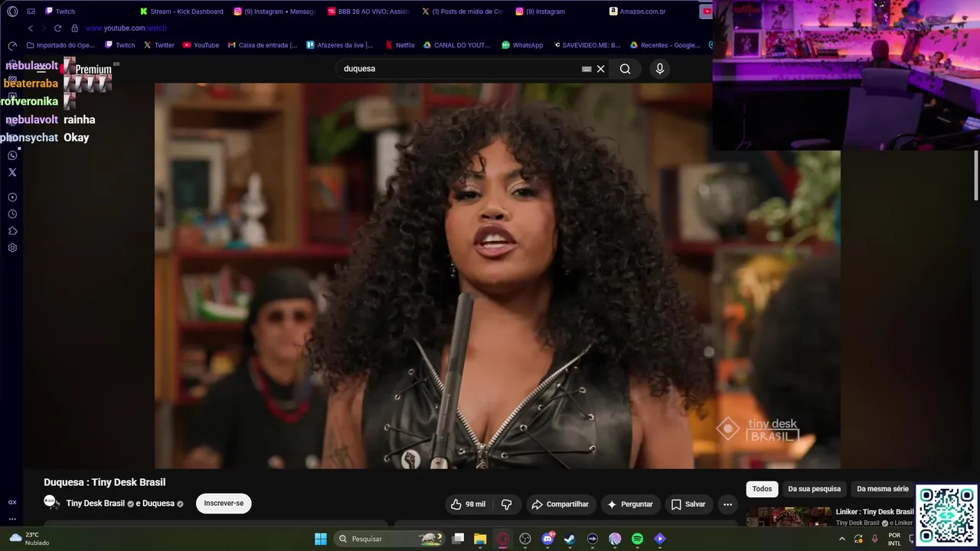Open Liniker : Tiny Desk Brasil thumbnail

click(789, 517)
